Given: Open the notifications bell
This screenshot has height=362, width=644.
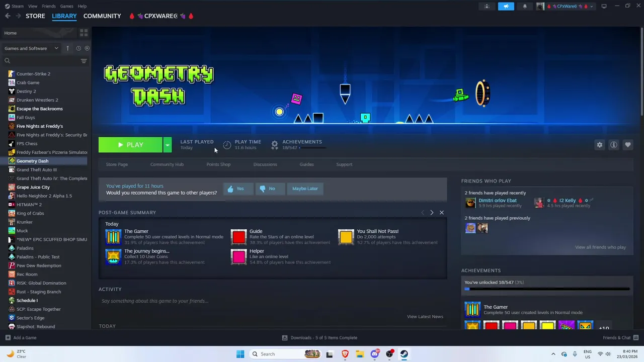Looking at the screenshot, I should click(x=525, y=6).
